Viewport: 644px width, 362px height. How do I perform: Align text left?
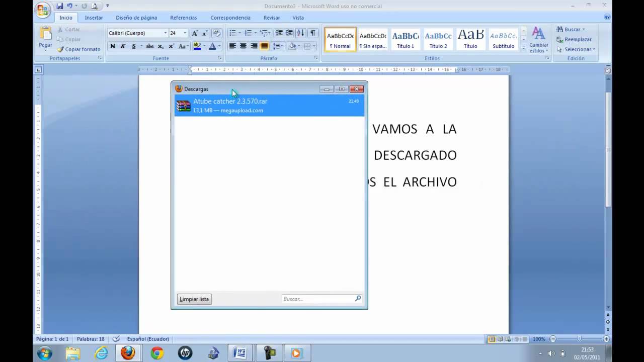click(x=232, y=46)
